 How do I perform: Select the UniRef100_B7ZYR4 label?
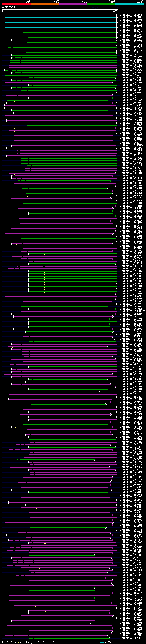(131, 150)
